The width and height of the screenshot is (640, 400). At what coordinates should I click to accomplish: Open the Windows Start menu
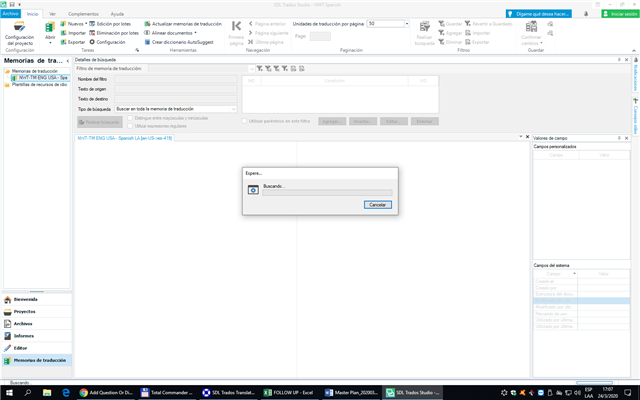pos(9,393)
